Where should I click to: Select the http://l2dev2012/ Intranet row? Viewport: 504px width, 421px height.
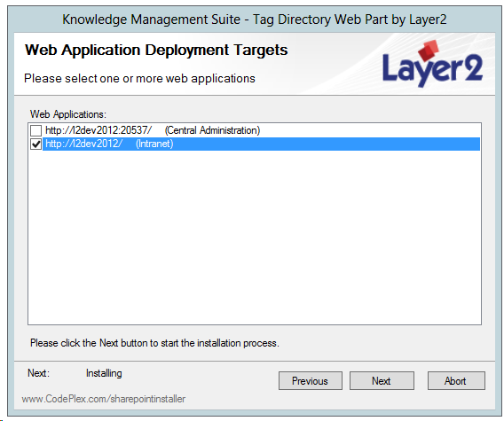tap(262, 144)
